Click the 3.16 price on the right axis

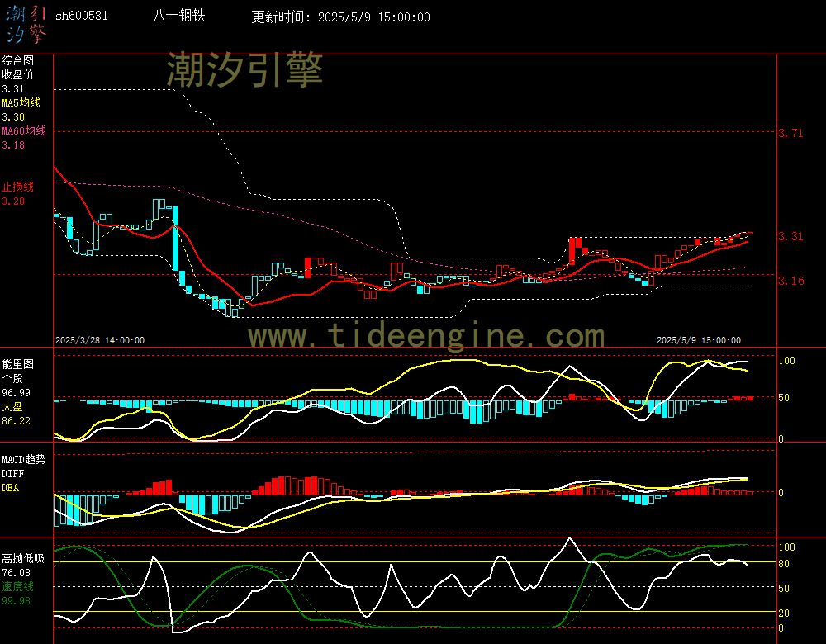click(x=791, y=282)
